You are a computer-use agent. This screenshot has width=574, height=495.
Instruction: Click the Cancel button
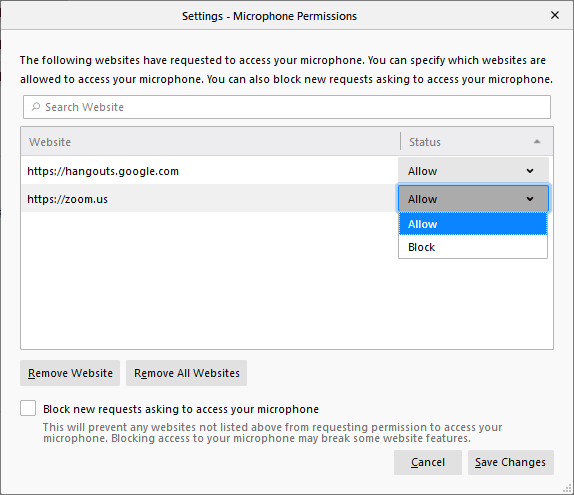pos(428,462)
